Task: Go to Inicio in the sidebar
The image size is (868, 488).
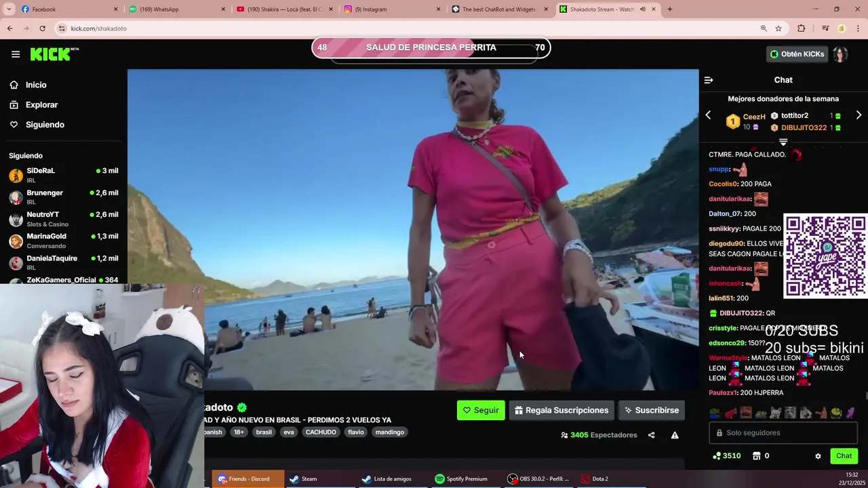Action: pos(36,85)
